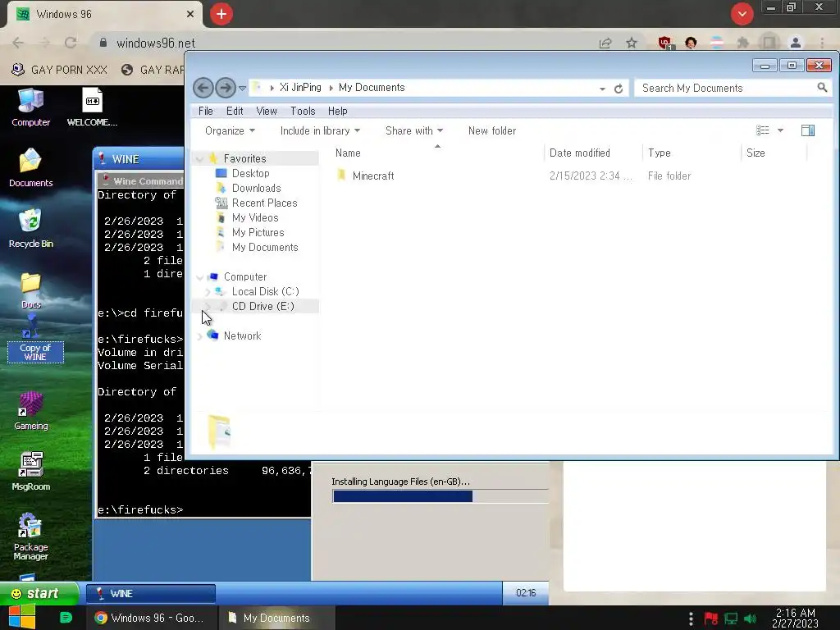Image resolution: width=840 pixels, height=630 pixels.
Task: Change view using the view icon
Action: coord(762,130)
